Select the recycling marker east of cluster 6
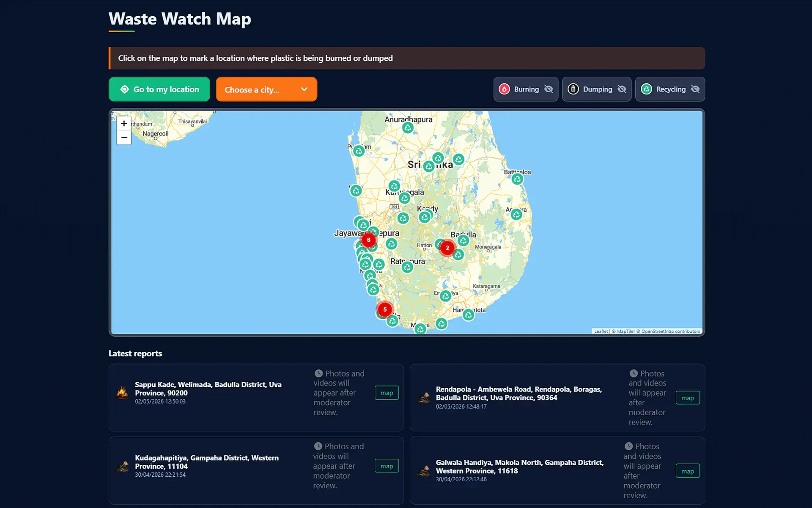This screenshot has height=508, width=812. pyautogui.click(x=392, y=244)
